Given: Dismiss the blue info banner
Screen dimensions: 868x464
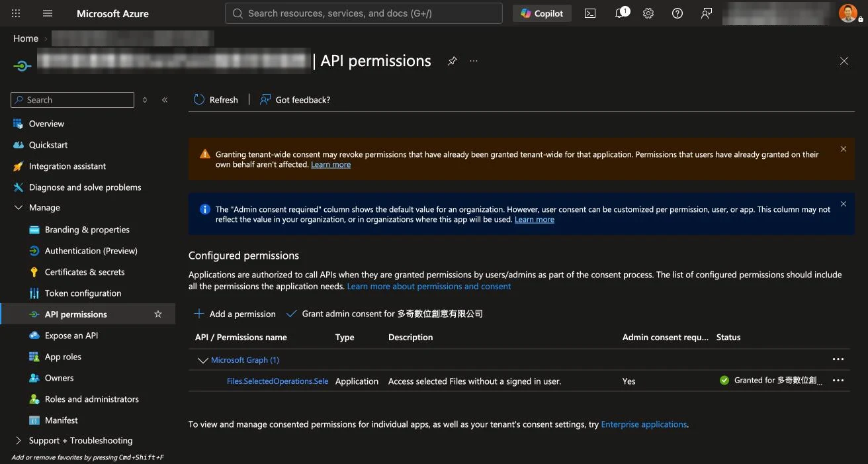Looking at the screenshot, I should pos(844,204).
